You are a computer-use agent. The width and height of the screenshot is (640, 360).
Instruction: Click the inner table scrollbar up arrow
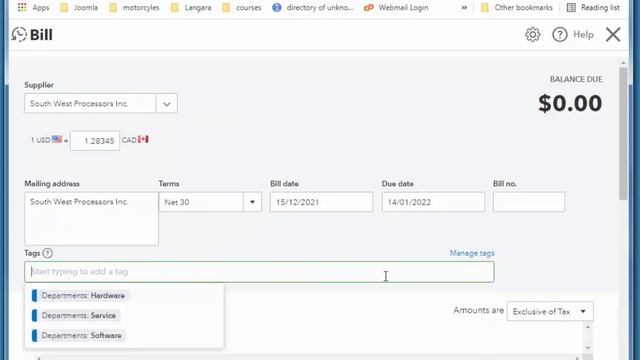point(588,327)
